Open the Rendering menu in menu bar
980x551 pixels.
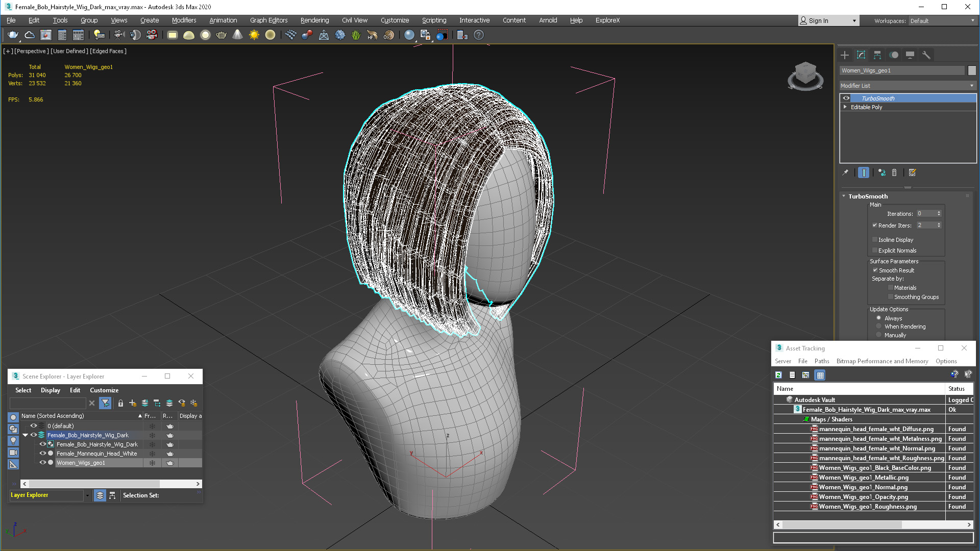pos(313,19)
